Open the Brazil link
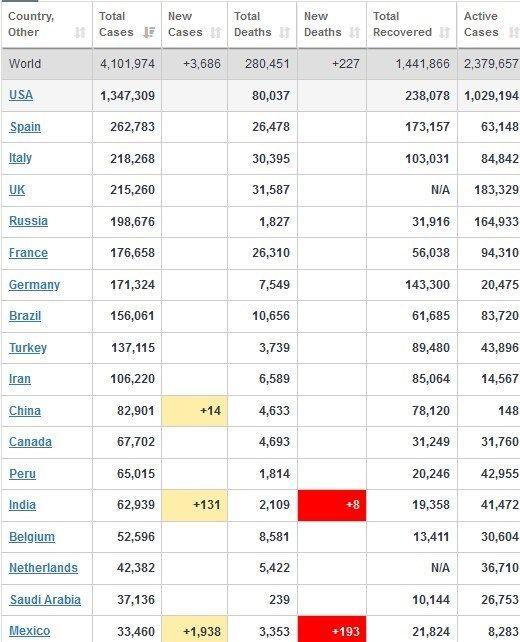 tap(25, 316)
